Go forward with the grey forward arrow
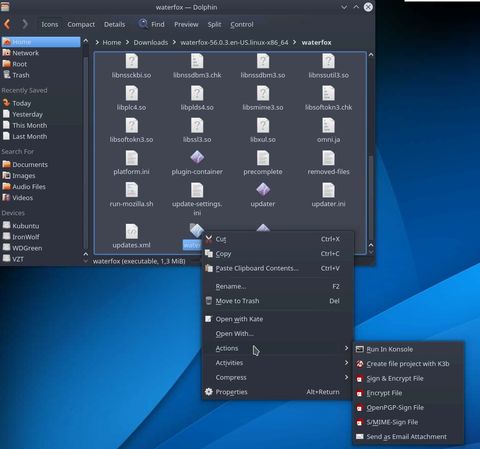480x449 pixels. (x=25, y=24)
